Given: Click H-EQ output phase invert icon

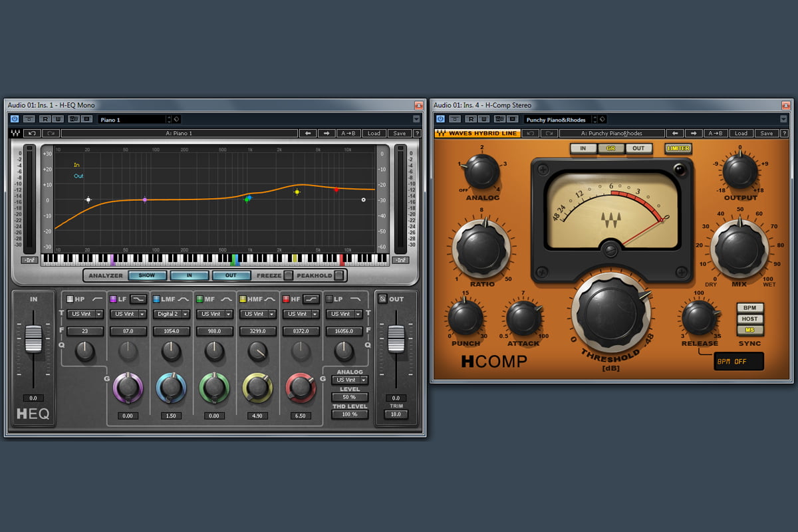Looking at the screenshot, I should click(x=382, y=299).
